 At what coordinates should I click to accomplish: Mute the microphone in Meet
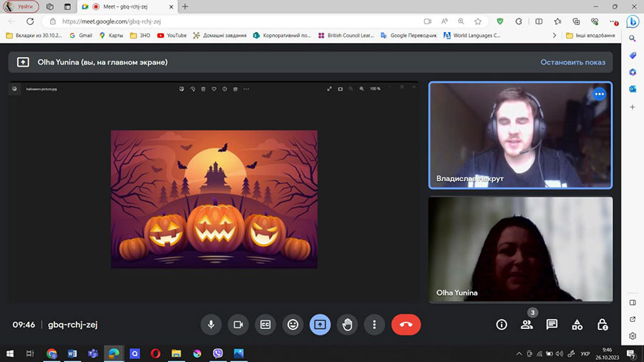tap(211, 325)
